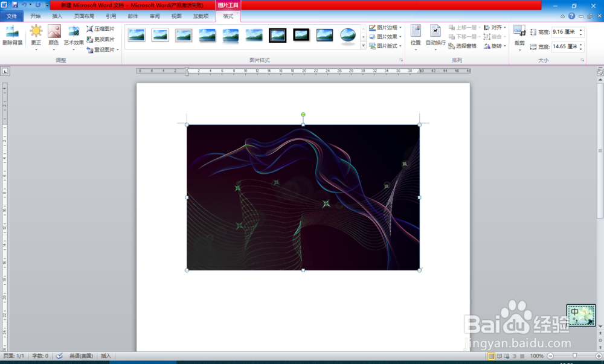Apply the oval picture style thumbnail
Image resolution: width=604 pixels, height=364 pixels.
coord(349,36)
